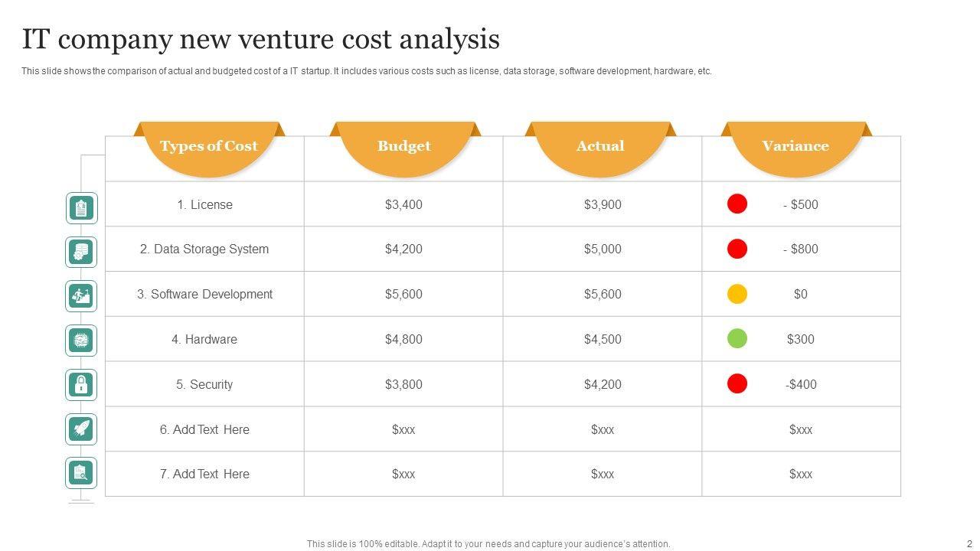The height and width of the screenshot is (551, 980).
Task: Click the Actual column header
Action: (600, 146)
